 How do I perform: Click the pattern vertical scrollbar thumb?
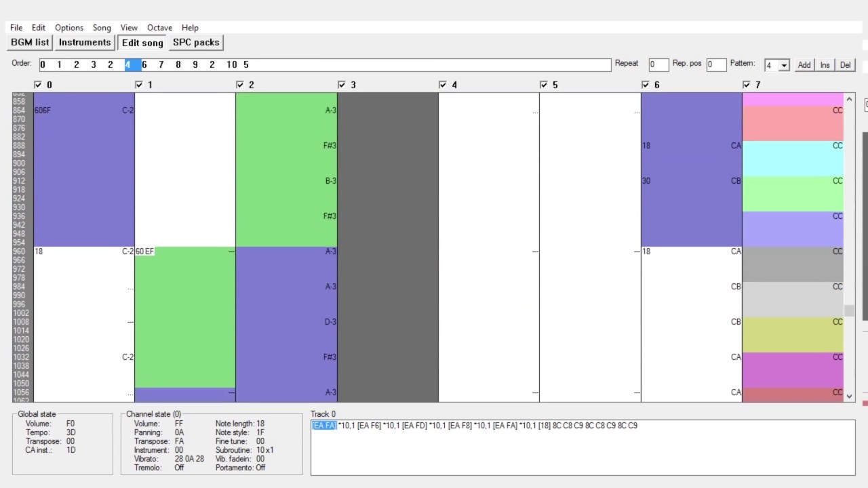point(849,311)
